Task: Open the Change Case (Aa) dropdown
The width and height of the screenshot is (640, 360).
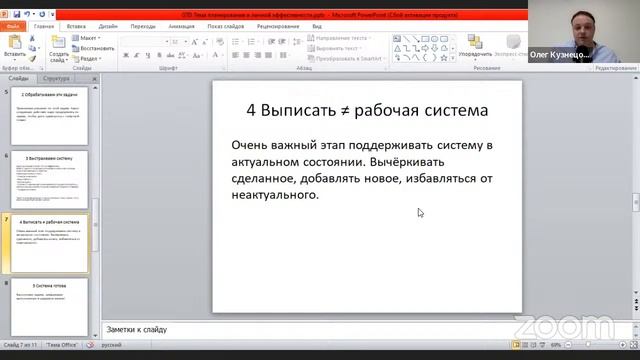Action: pyautogui.click(x=198, y=55)
